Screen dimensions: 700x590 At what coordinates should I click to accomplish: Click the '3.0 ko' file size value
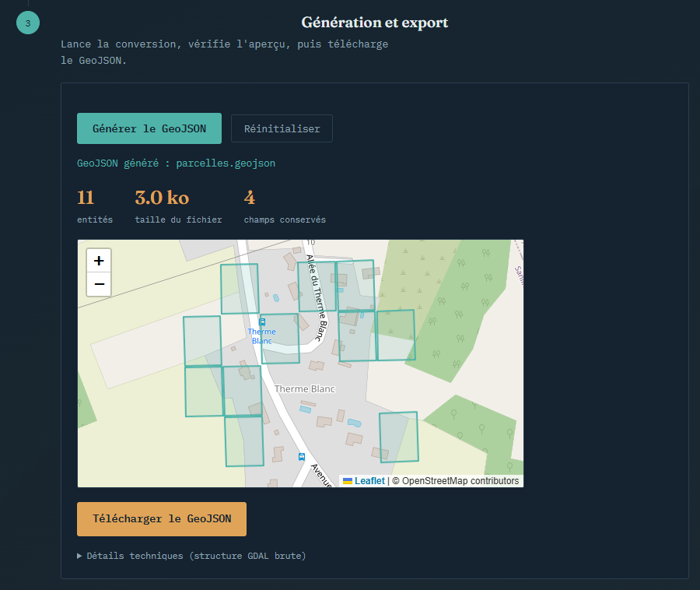coord(162,198)
